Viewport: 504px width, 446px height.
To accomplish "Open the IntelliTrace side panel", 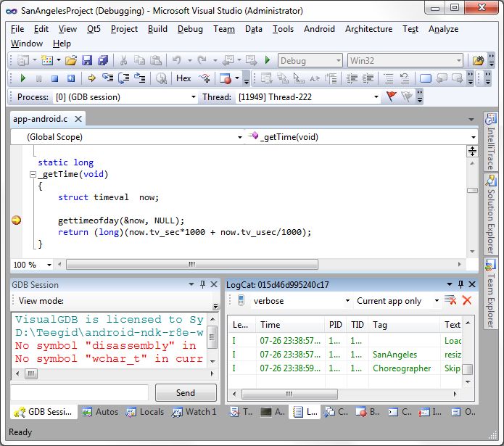I will (x=490, y=141).
